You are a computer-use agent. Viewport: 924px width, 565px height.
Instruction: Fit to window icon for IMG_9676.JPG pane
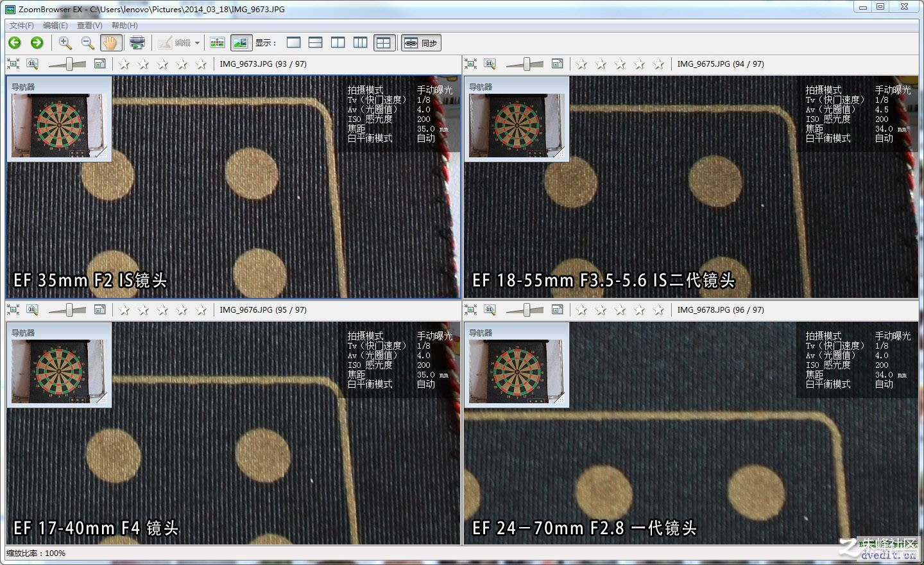pos(13,309)
